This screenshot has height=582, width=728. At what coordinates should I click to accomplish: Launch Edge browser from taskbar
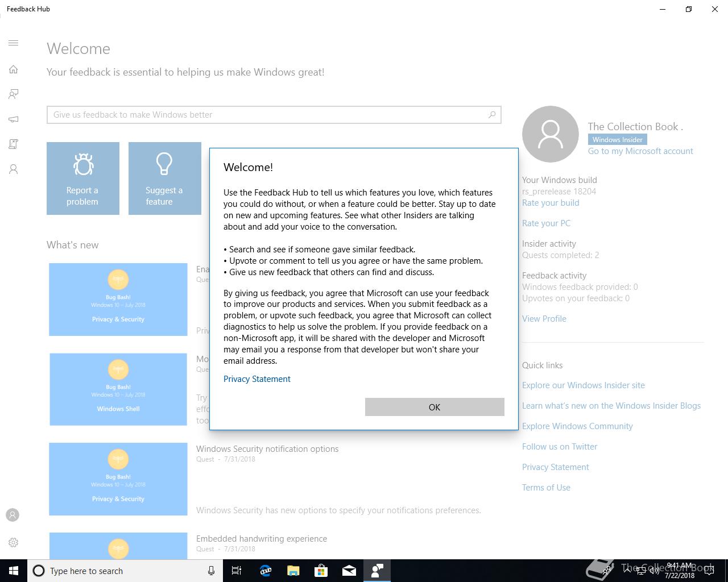[265, 571]
